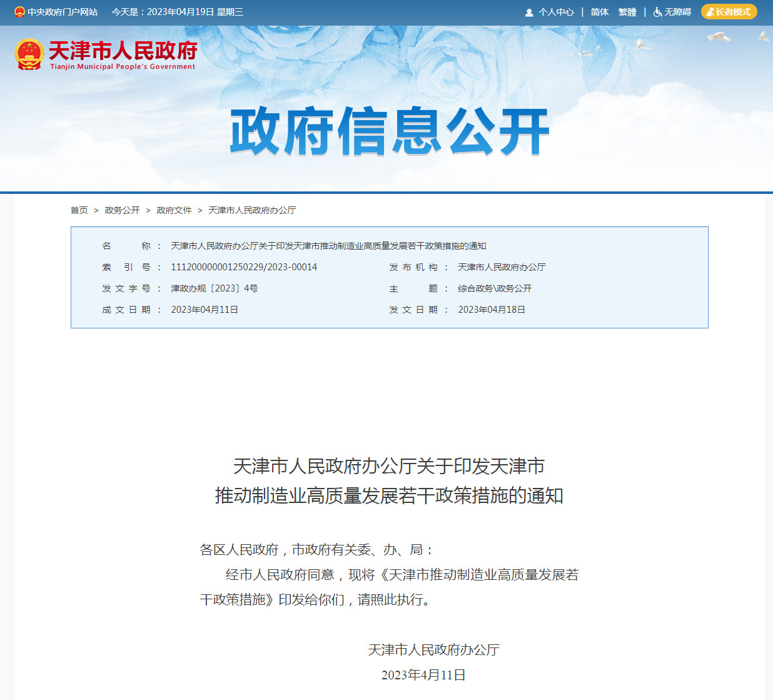Image resolution: width=773 pixels, height=700 pixels.
Task: Switch the page to 简体 Chinese
Action: (x=599, y=12)
